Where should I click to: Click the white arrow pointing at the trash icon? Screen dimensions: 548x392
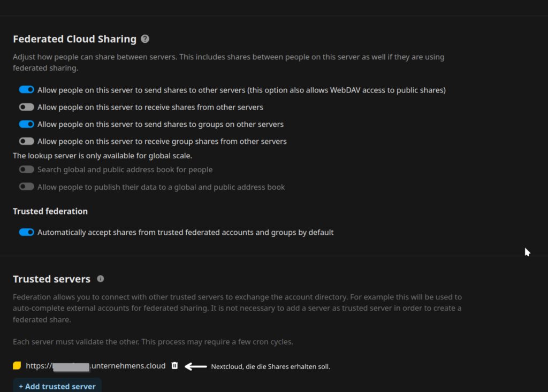point(196,366)
